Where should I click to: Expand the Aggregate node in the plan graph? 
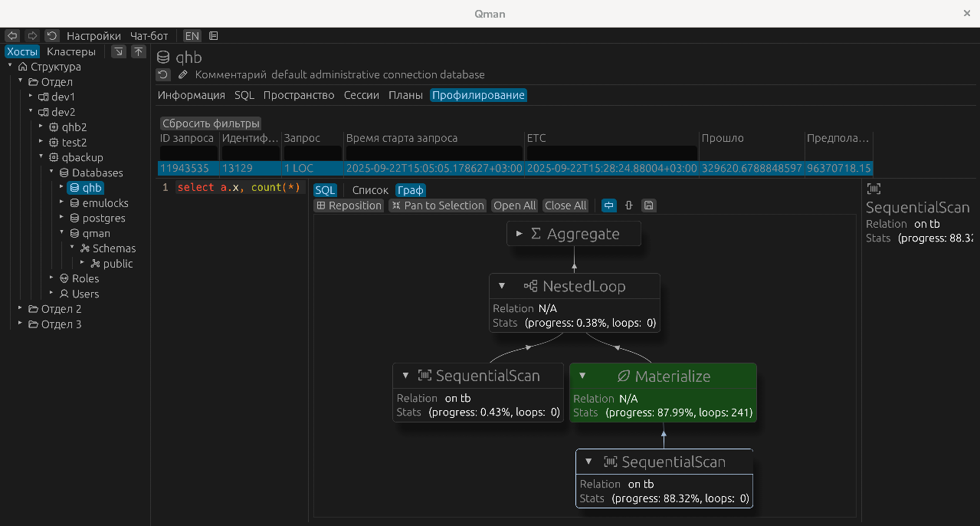tap(519, 233)
